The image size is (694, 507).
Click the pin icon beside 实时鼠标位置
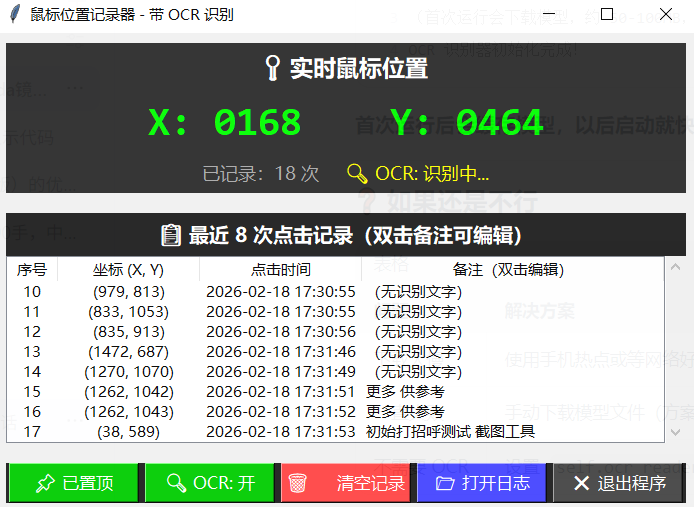pyautogui.click(x=273, y=68)
